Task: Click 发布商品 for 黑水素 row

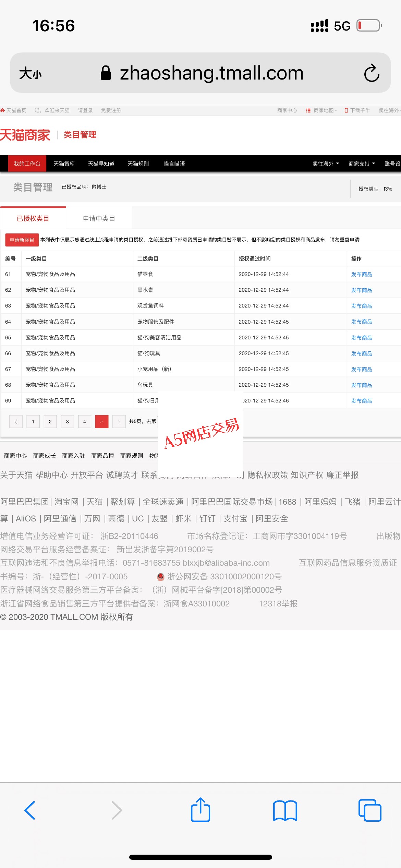Action: (x=362, y=290)
